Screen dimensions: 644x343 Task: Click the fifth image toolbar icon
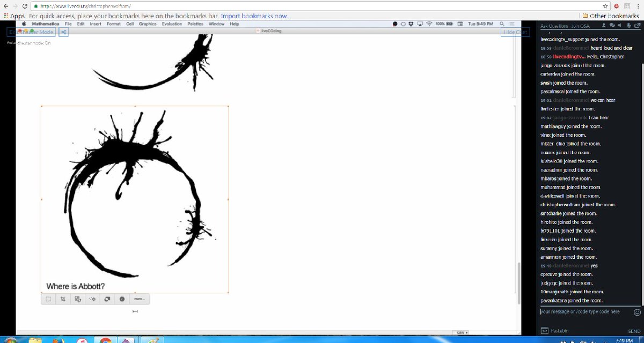[107, 299]
